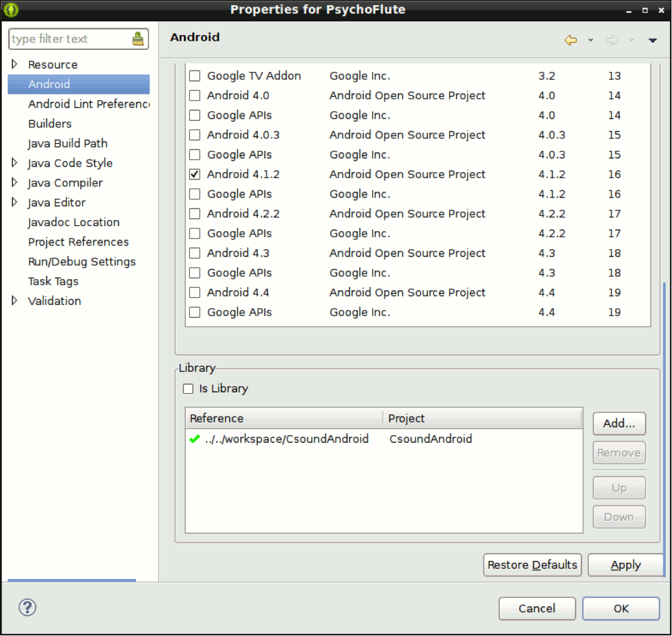The height and width of the screenshot is (636, 672).
Task: Click the Restore Defaults button
Action: (532, 565)
